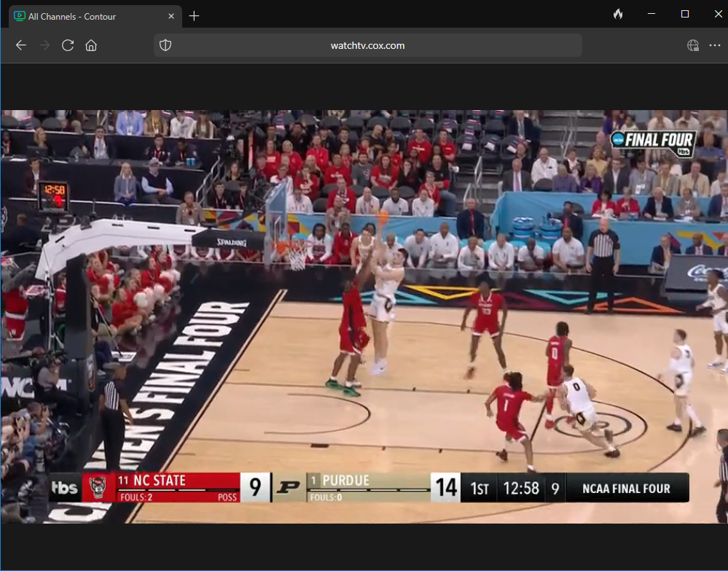Close the All Channels - Contour tab

click(171, 16)
